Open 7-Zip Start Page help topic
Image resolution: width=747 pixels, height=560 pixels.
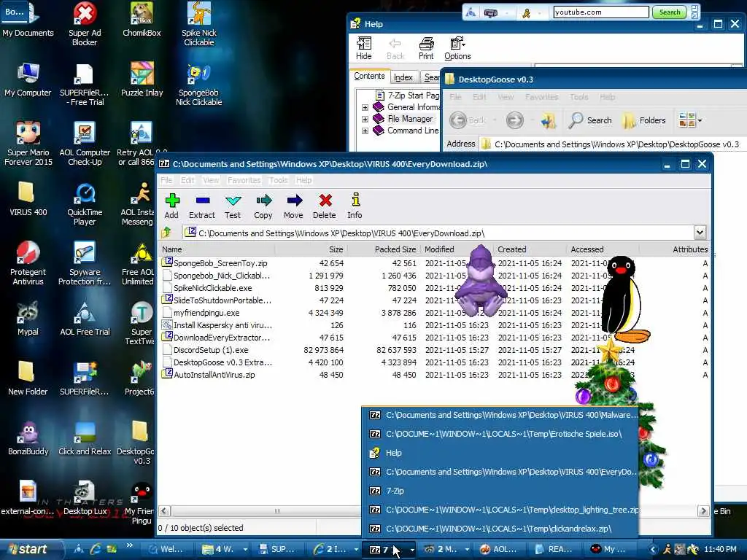[x=408, y=96]
